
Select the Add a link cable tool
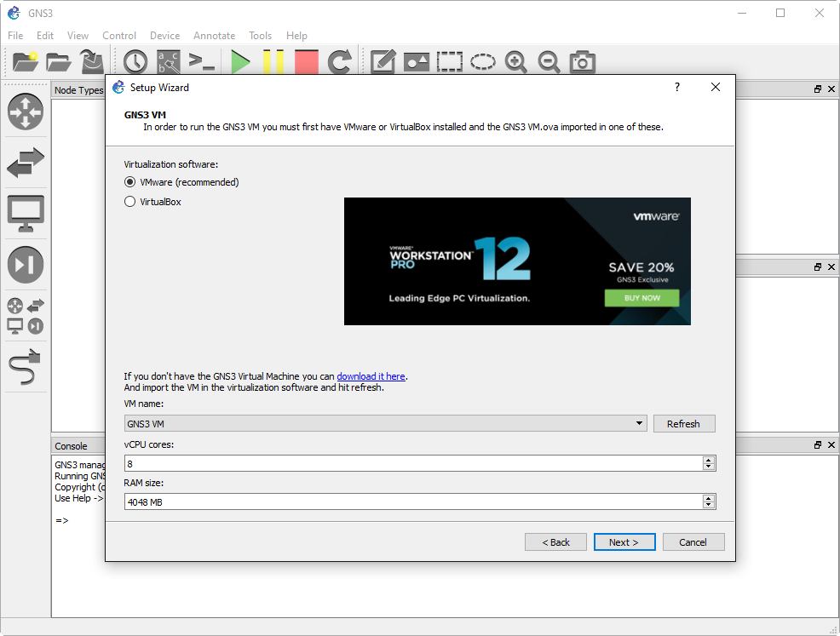tap(26, 367)
